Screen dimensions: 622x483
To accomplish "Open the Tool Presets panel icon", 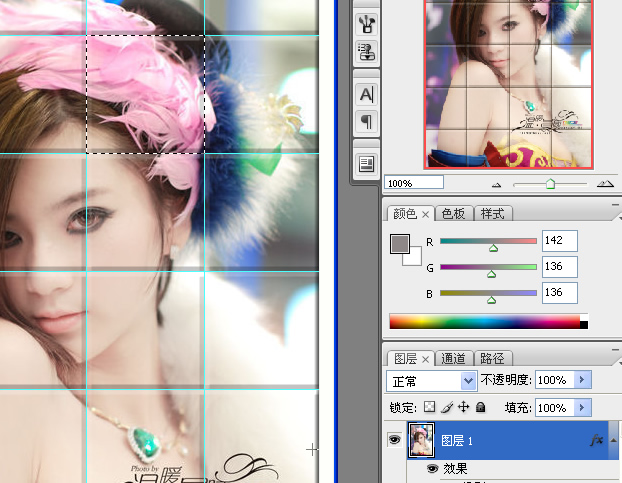I will coord(367,24).
